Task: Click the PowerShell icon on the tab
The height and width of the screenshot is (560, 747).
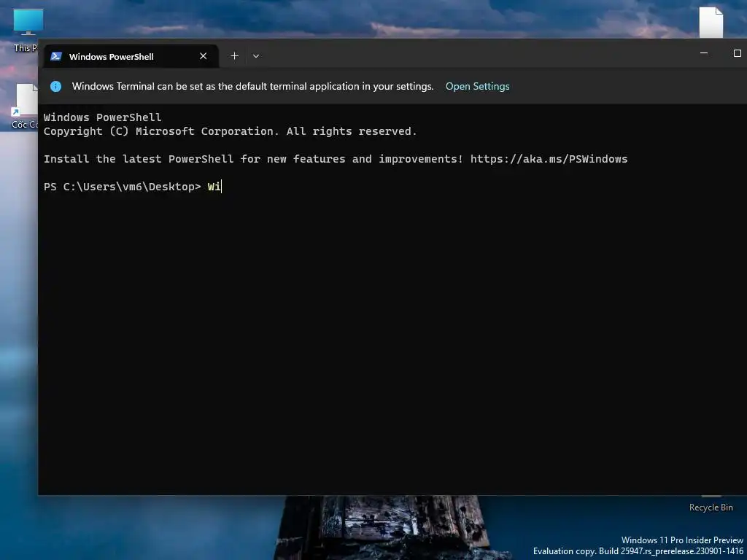Action: pyautogui.click(x=56, y=56)
